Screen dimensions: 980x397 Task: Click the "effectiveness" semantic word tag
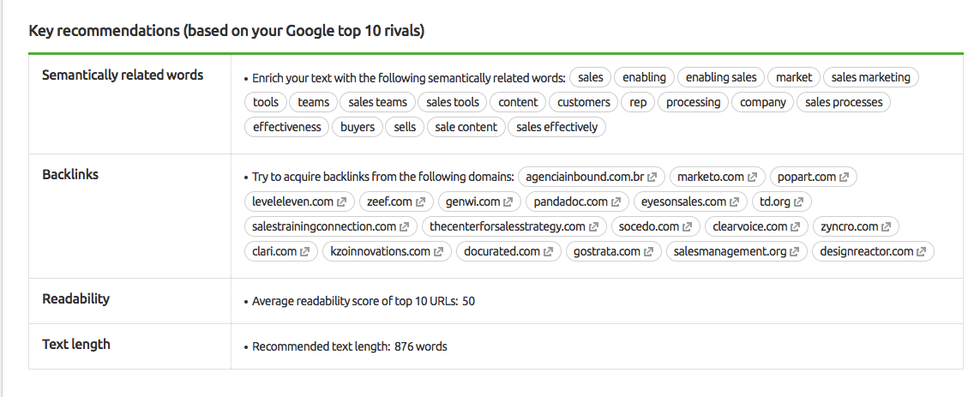pyautogui.click(x=286, y=127)
